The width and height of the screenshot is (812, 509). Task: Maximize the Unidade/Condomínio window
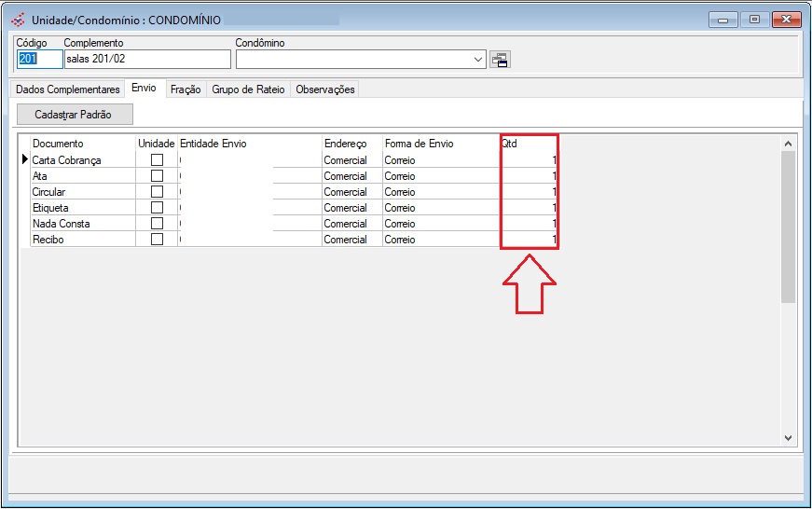point(754,19)
